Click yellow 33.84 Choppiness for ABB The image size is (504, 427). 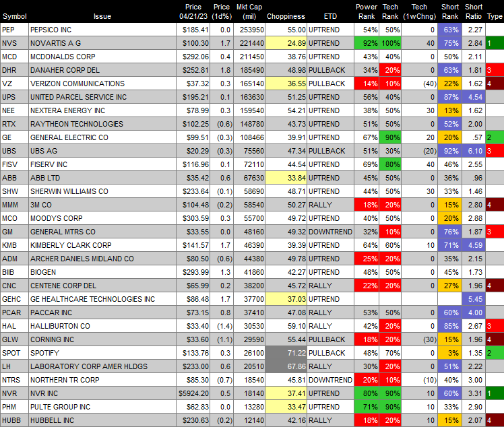(286, 178)
